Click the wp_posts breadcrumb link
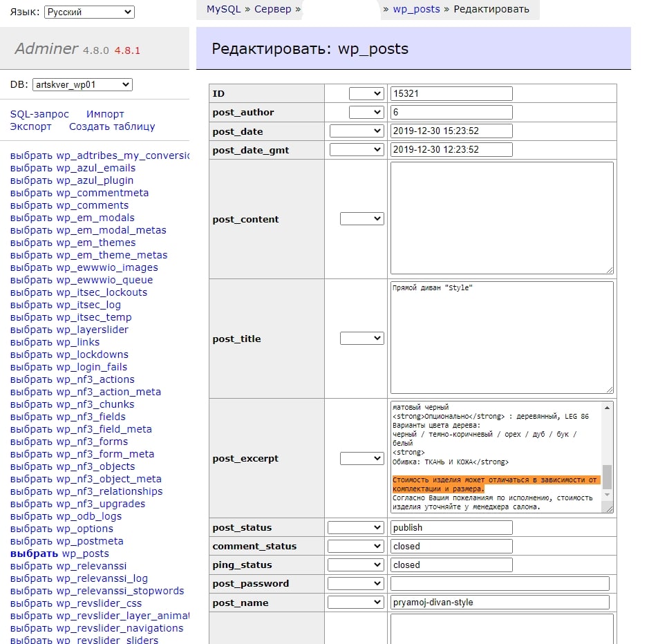 416,9
